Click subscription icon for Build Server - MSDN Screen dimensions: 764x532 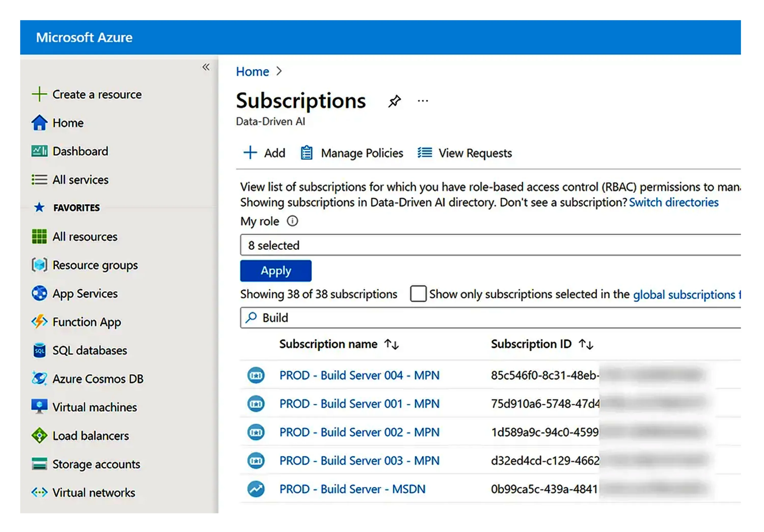[256, 489]
